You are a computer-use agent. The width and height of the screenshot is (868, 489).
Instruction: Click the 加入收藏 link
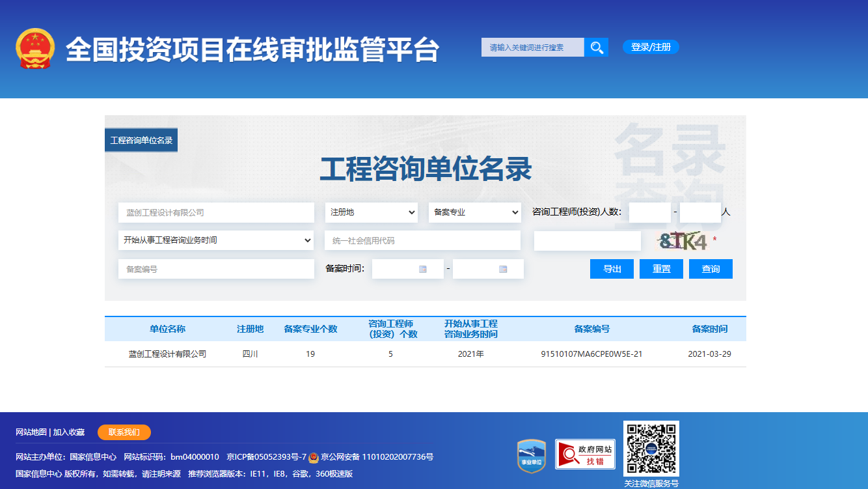click(69, 432)
